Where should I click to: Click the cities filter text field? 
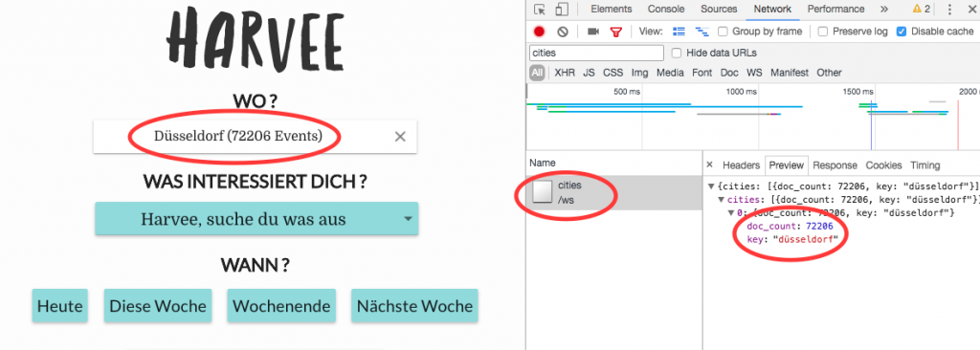pyautogui.click(x=596, y=53)
